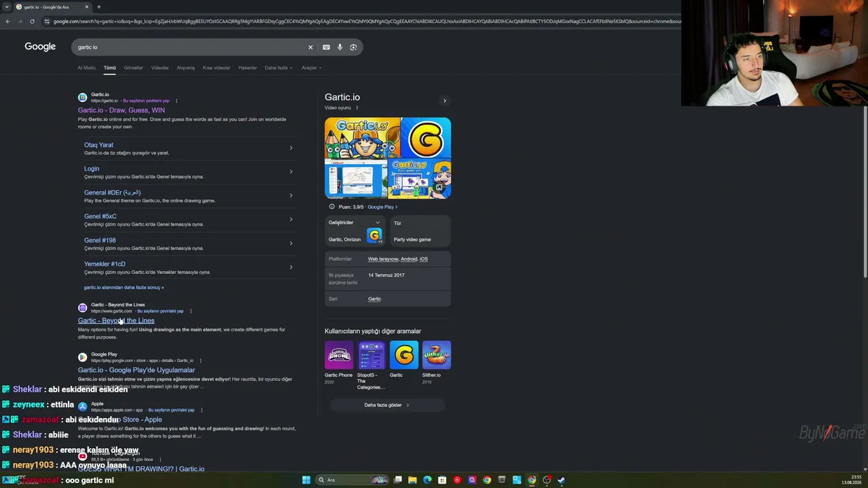Switch to Haberler news tab

point(248,68)
